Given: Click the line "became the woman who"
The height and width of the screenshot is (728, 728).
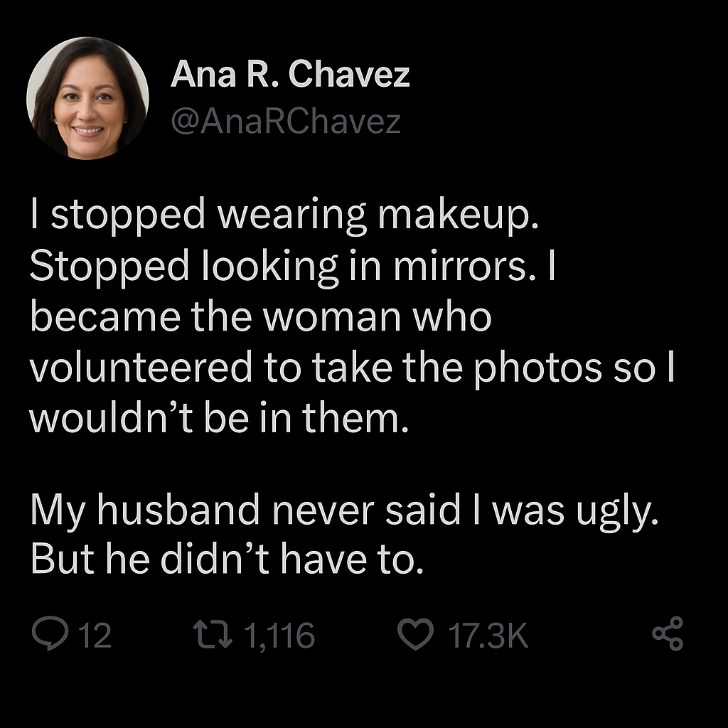Looking at the screenshot, I should [261, 316].
